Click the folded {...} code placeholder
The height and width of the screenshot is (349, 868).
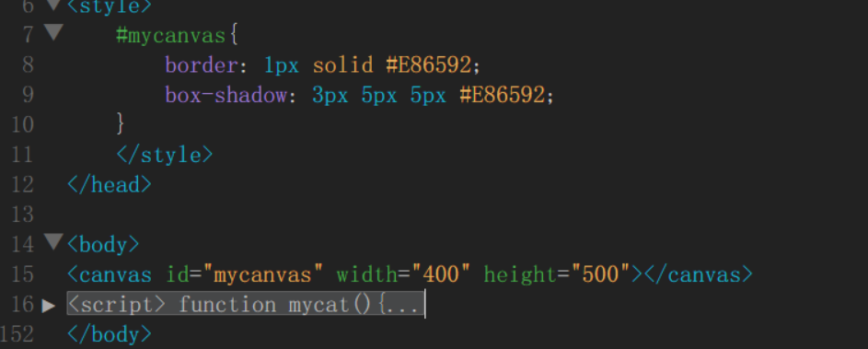point(401,305)
